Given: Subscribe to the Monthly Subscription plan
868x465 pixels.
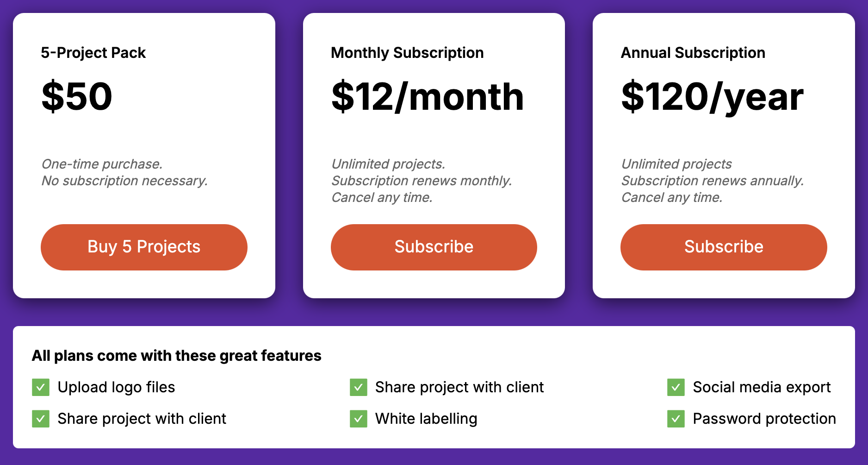Looking at the screenshot, I should click(x=434, y=247).
